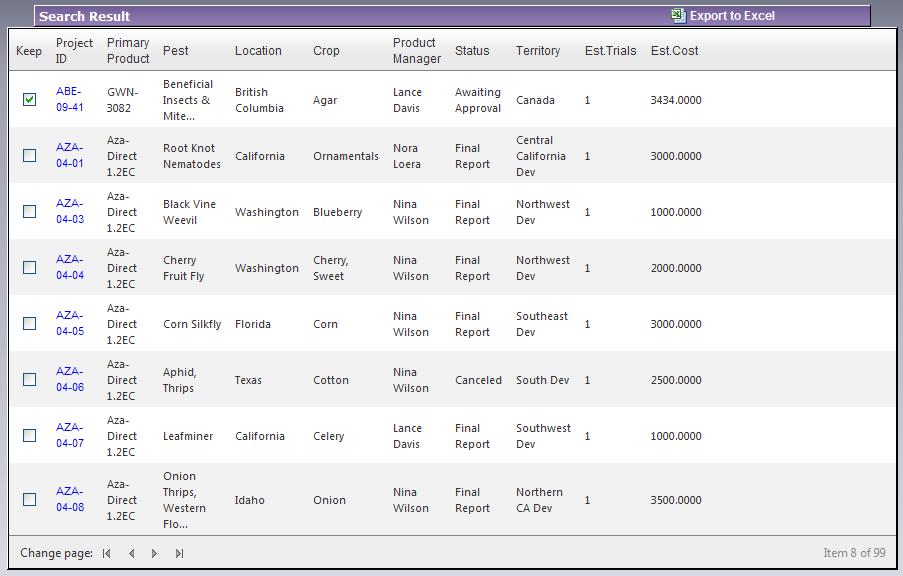Uncheck the Keep box for ABE-09-41
The width and height of the screenshot is (903, 576).
29,100
